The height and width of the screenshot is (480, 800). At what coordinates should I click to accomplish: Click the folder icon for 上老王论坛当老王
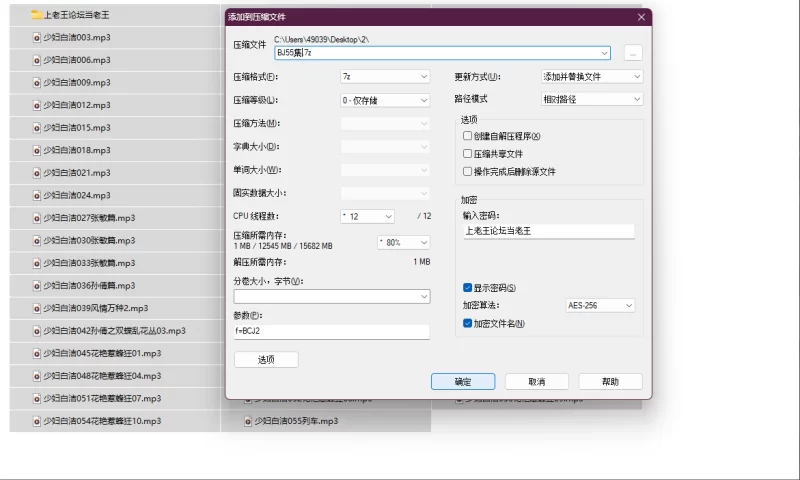coord(36,16)
